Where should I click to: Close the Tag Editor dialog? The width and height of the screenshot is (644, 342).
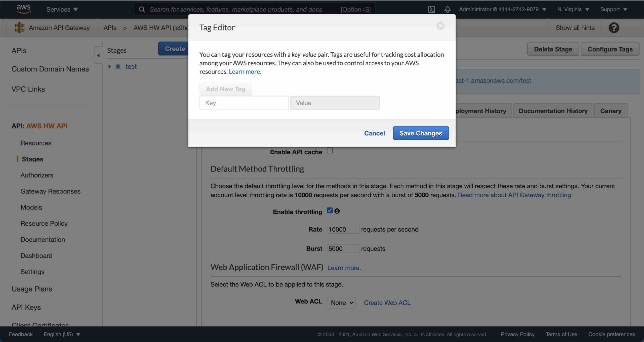440,26
